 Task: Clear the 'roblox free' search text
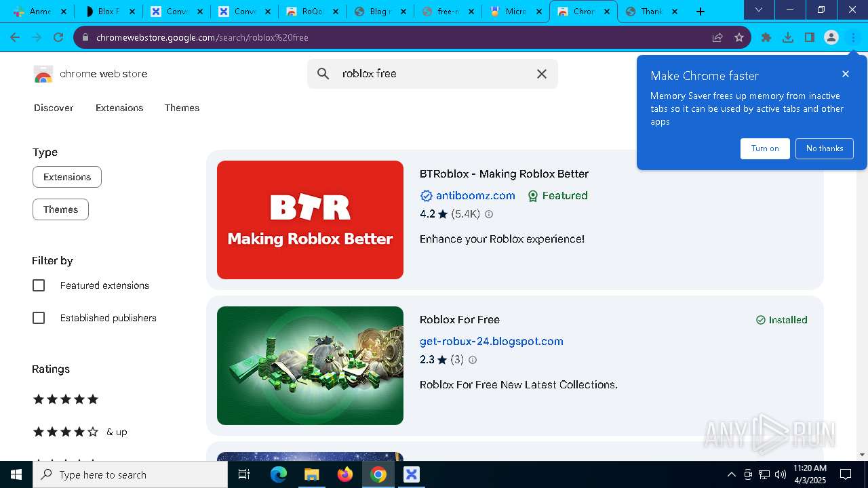542,73
